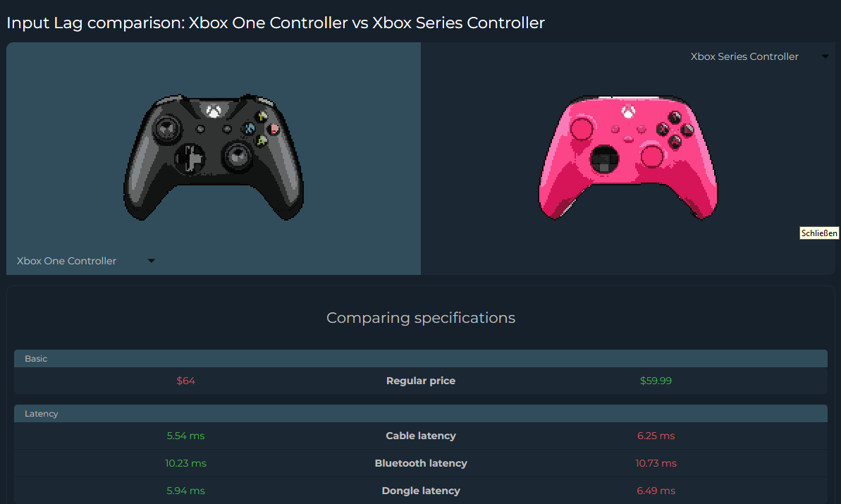841x504 pixels.
Task: Select the Xbox One Controller selector label
Action: pyautogui.click(x=66, y=261)
